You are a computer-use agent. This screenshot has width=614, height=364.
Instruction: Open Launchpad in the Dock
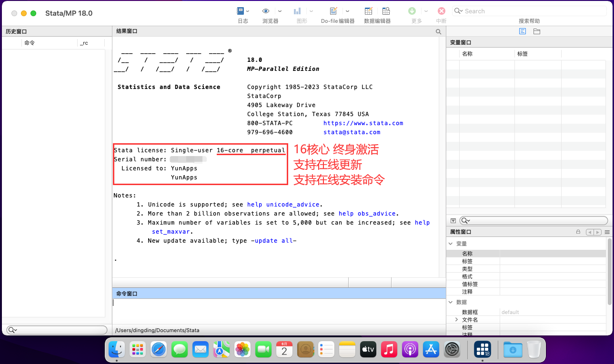(x=138, y=350)
